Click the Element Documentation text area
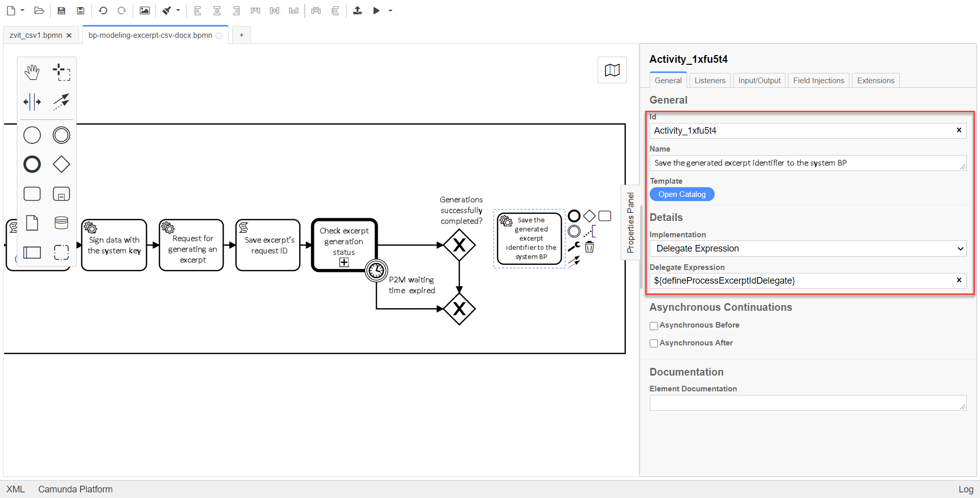This screenshot has width=980, height=498. (808, 403)
